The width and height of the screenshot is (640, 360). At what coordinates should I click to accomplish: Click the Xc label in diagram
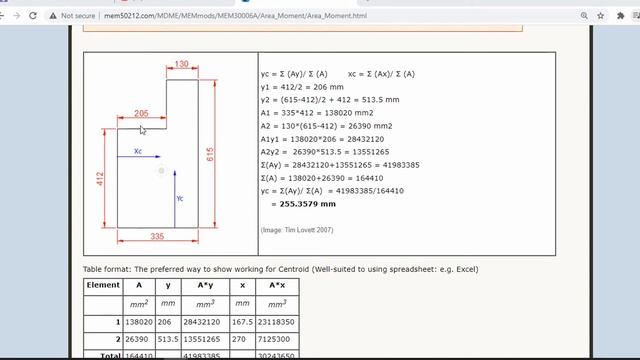138,151
